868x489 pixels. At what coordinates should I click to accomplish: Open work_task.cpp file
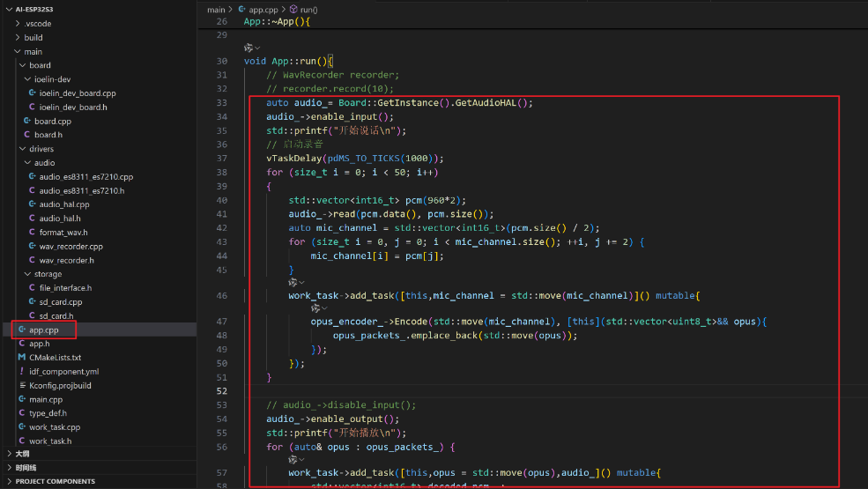[55, 427]
